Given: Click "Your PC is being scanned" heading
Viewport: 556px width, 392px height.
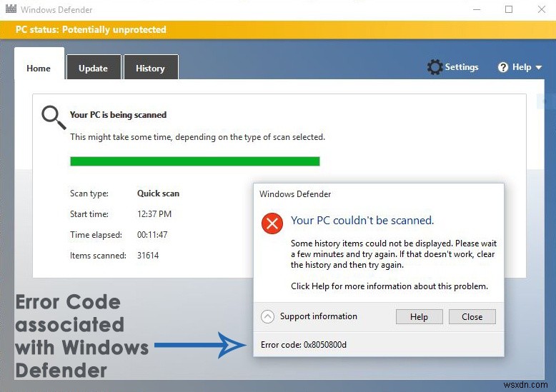Looking at the screenshot, I should (118, 115).
